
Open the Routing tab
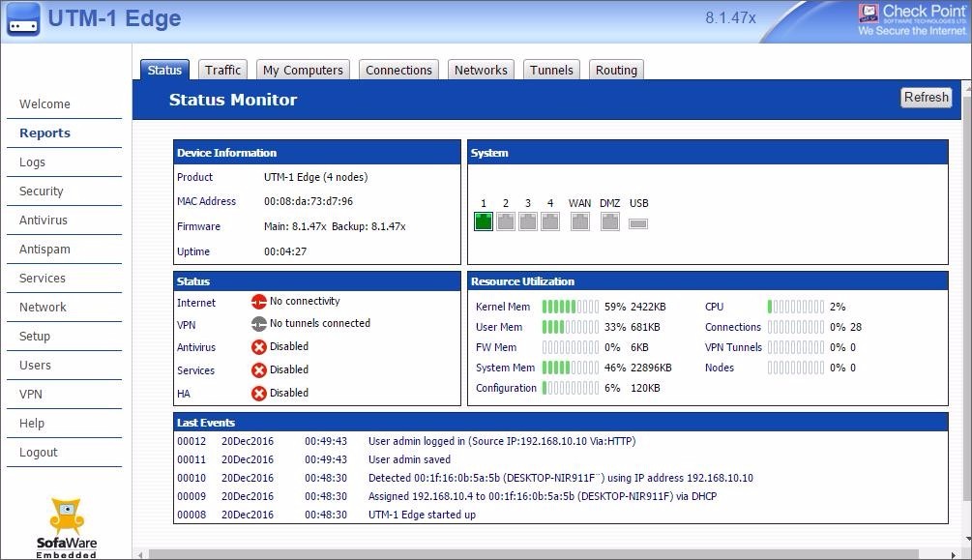click(617, 70)
